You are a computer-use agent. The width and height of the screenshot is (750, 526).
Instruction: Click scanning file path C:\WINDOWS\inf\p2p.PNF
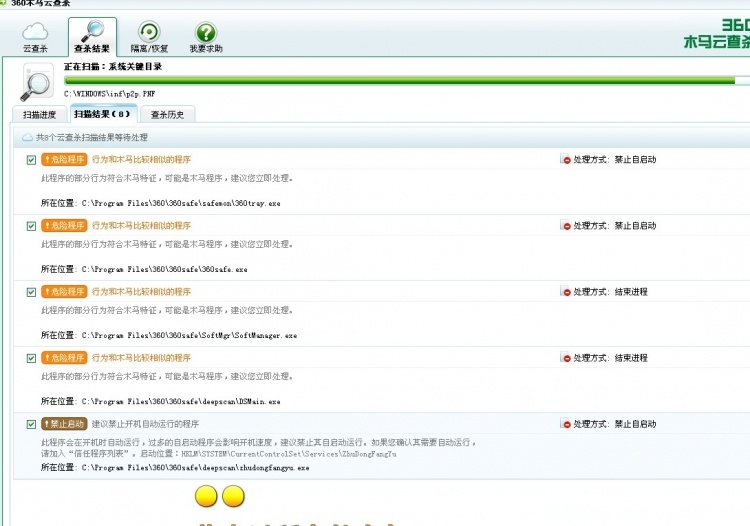pyautogui.click(x=110, y=94)
